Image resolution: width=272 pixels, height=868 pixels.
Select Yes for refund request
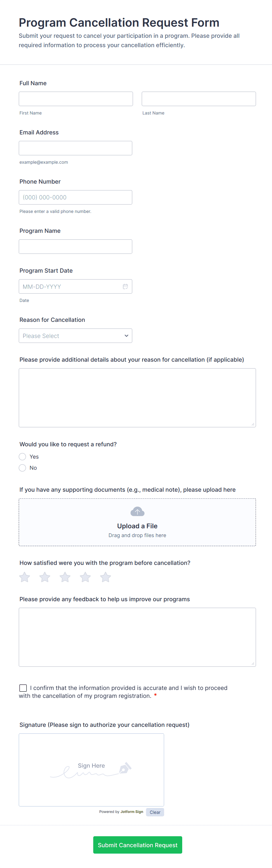coord(23,457)
